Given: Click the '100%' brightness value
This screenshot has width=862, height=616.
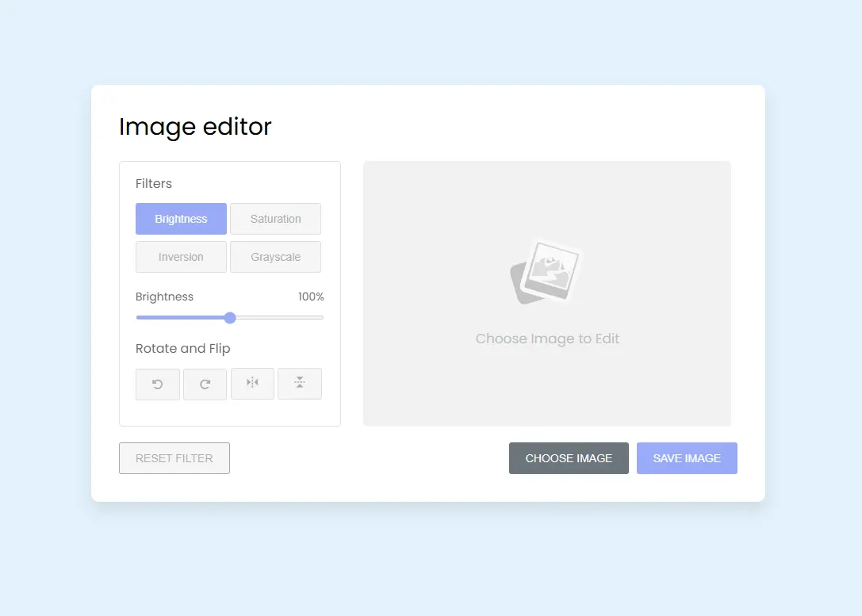Looking at the screenshot, I should (311, 297).
